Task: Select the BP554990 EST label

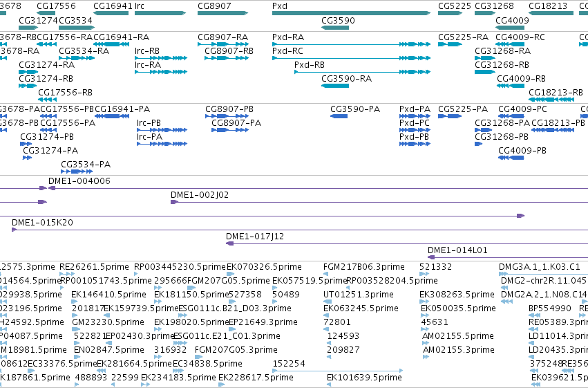Action: coord(550,309)
